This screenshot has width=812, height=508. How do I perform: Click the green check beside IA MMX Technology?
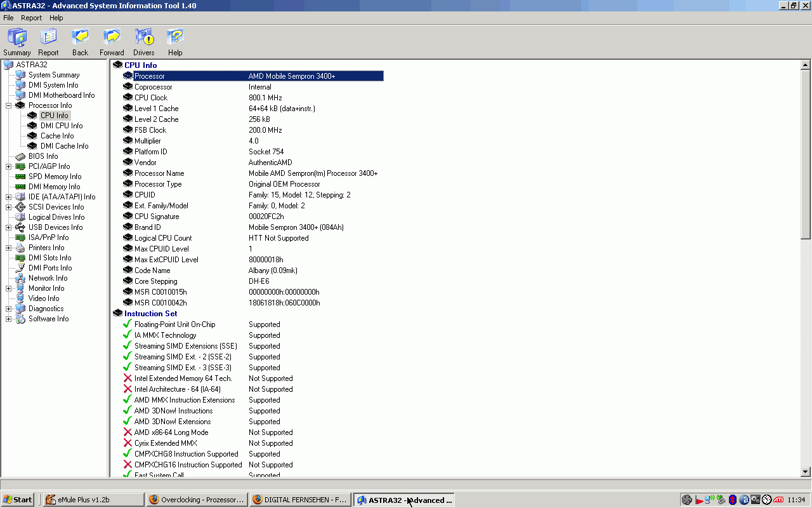tap(128, 335)
